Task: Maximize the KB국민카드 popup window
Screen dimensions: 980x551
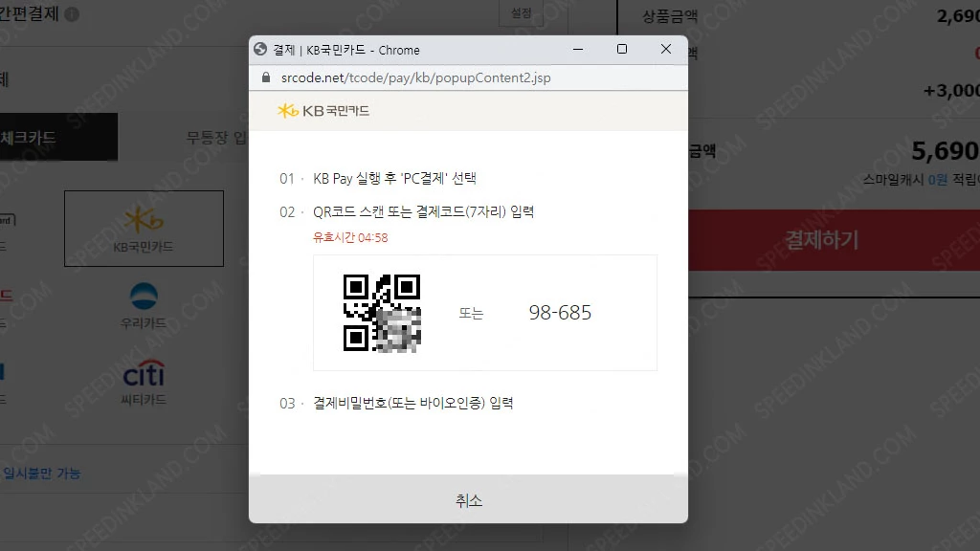Action: pos(622,49)
